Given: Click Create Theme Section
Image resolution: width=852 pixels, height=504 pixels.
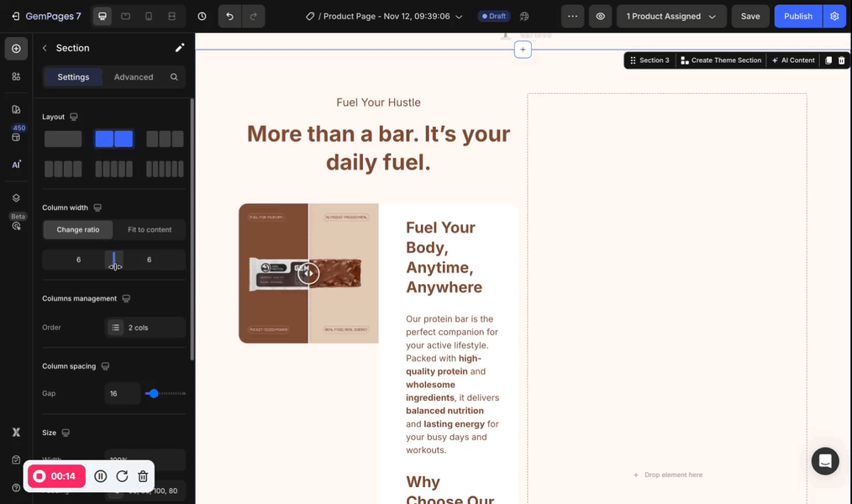Looking at the screenshot, I should pos(720,60).
